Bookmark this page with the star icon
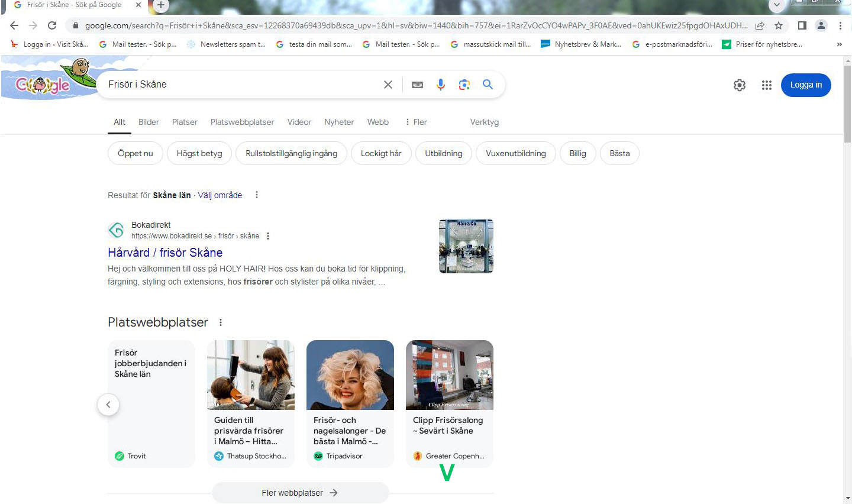Image resolution: width=852 pixels, height=504 pixels. pyautogui.click(x=779, y=25)
